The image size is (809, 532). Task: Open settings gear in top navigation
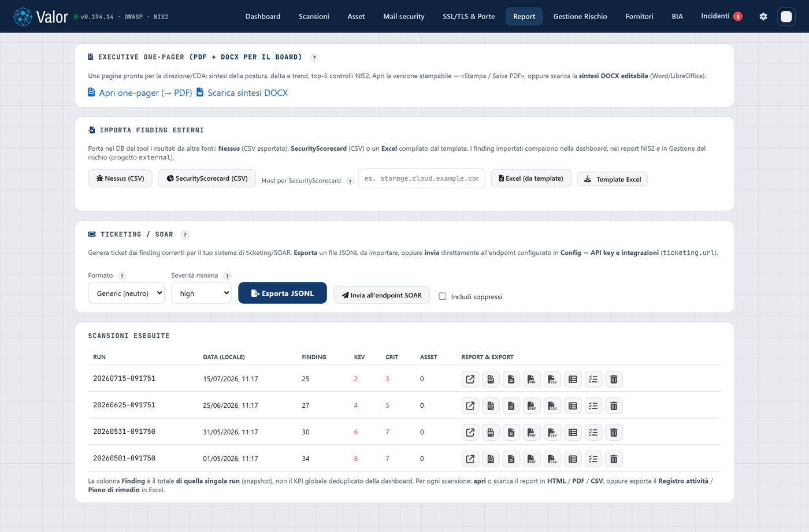763,17
